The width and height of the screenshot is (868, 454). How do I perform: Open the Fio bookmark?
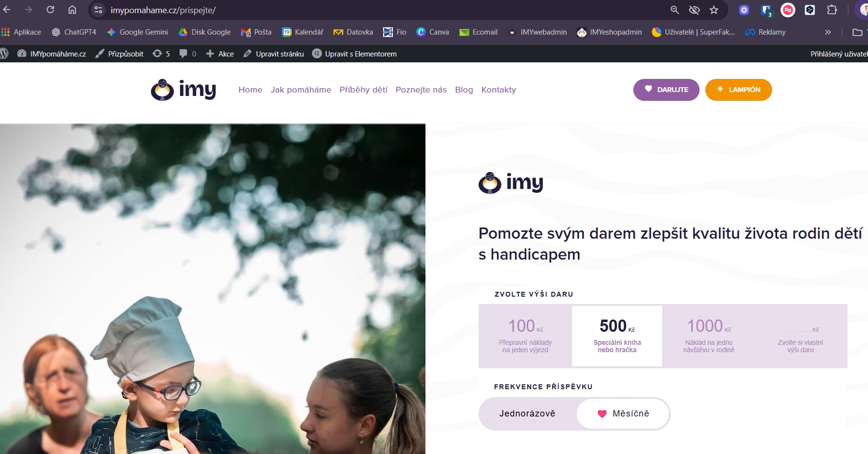tap(395, 32)
